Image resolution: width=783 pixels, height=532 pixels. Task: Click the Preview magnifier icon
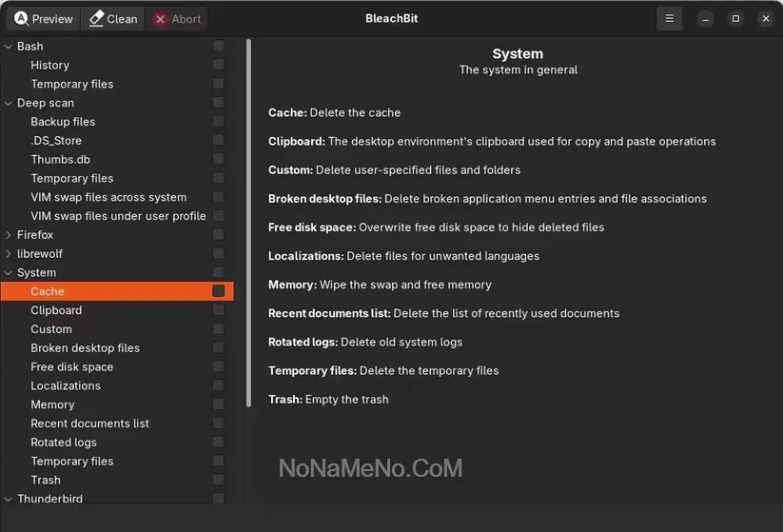coord(21,19)
